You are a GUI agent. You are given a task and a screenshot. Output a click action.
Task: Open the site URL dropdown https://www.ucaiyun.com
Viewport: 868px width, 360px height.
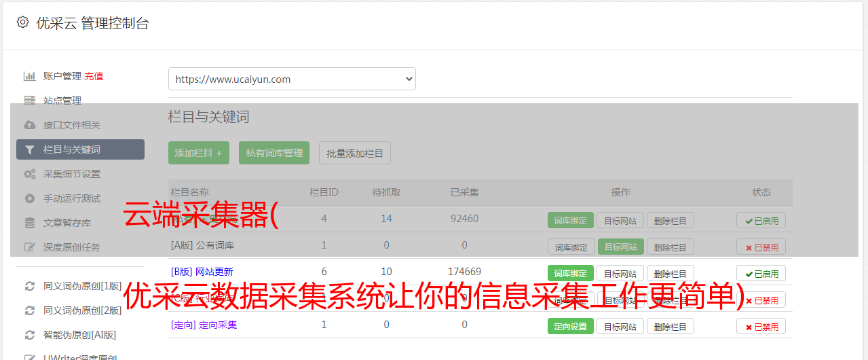coord(292,79)
